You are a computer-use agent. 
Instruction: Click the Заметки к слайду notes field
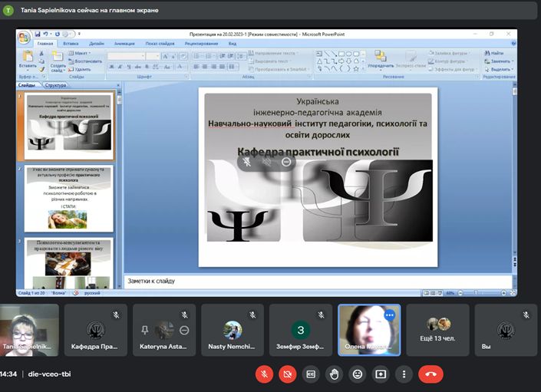tap(318, 282)
